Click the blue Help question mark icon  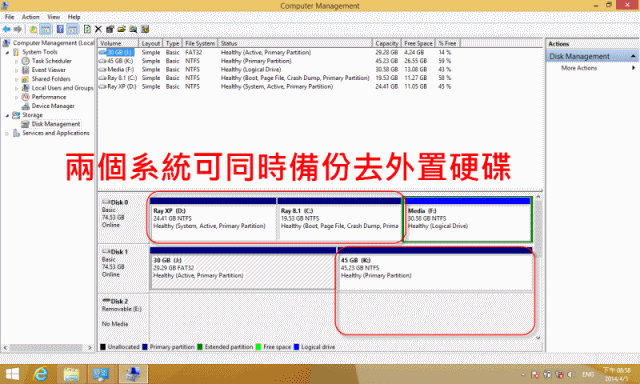(60, 29)
